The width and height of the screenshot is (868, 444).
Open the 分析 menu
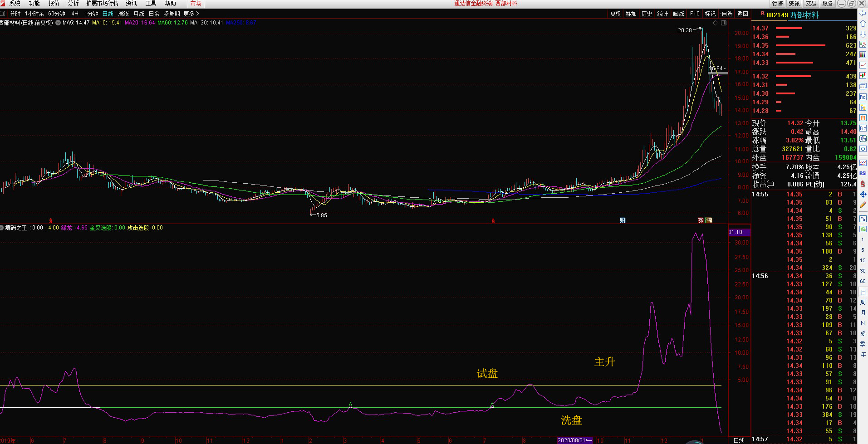click(73, 3)
